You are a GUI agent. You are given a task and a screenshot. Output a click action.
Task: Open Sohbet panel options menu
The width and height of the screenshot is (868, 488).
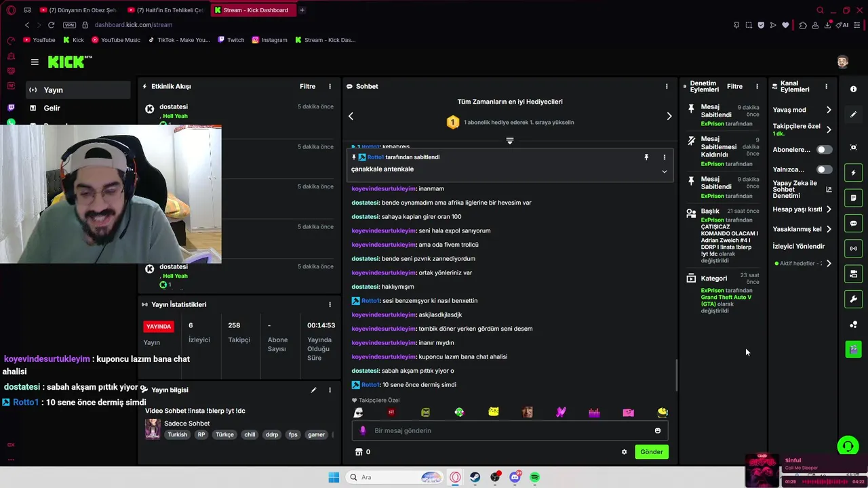pyautogui.click(x=666, y=87)
